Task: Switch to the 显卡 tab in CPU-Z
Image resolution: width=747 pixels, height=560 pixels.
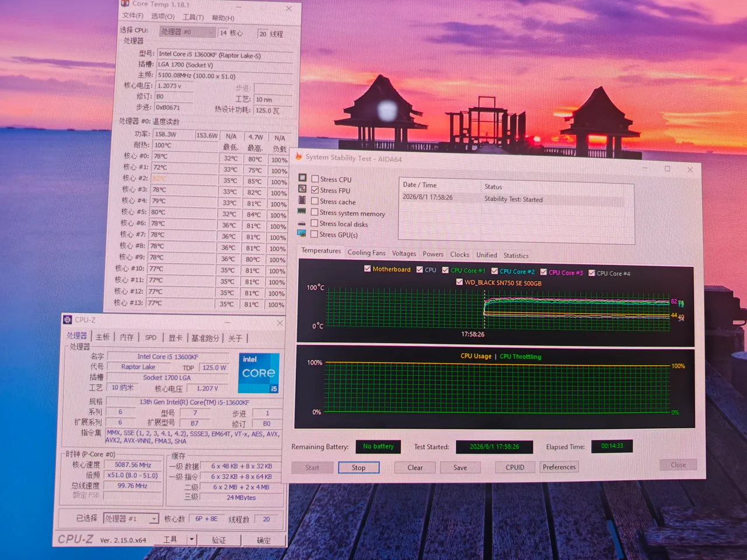Action: [176, 338]
